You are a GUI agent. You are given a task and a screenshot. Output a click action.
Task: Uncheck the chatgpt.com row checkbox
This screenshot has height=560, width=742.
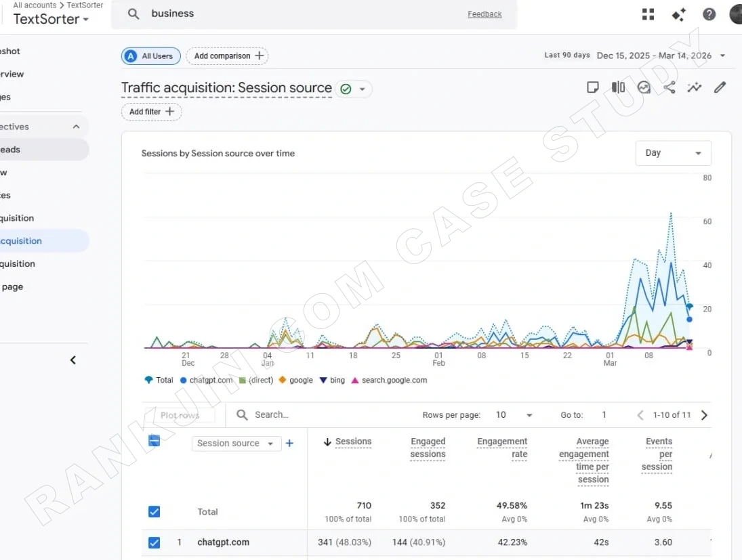[154, 542]
